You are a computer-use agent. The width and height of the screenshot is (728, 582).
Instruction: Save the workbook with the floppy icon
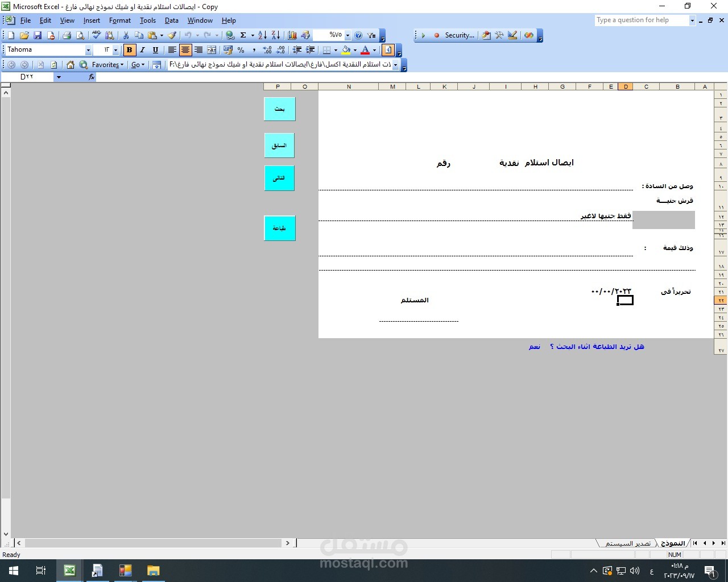coord(38,35)
